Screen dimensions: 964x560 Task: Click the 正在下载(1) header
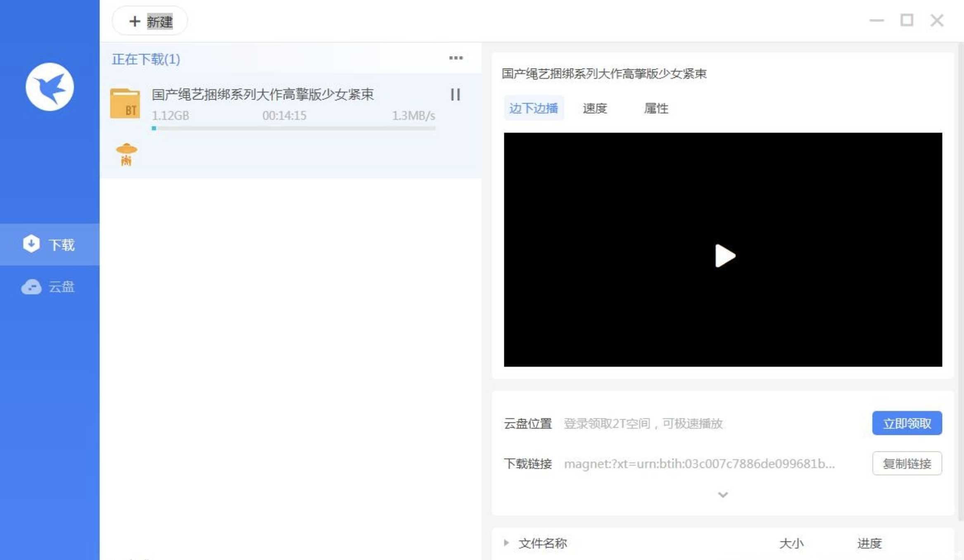pos(146,59)
